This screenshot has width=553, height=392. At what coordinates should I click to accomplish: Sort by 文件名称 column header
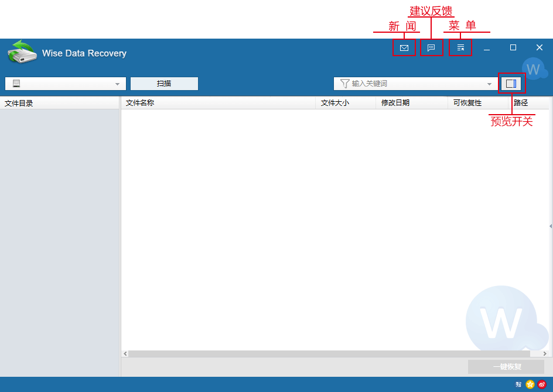click(218, 103)
